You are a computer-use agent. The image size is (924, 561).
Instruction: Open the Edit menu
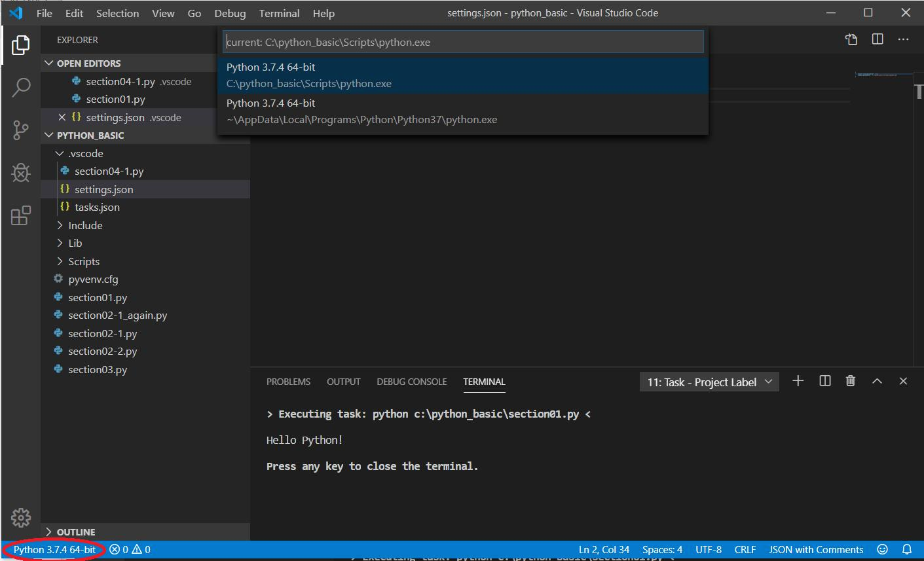[x=74, y=13]
